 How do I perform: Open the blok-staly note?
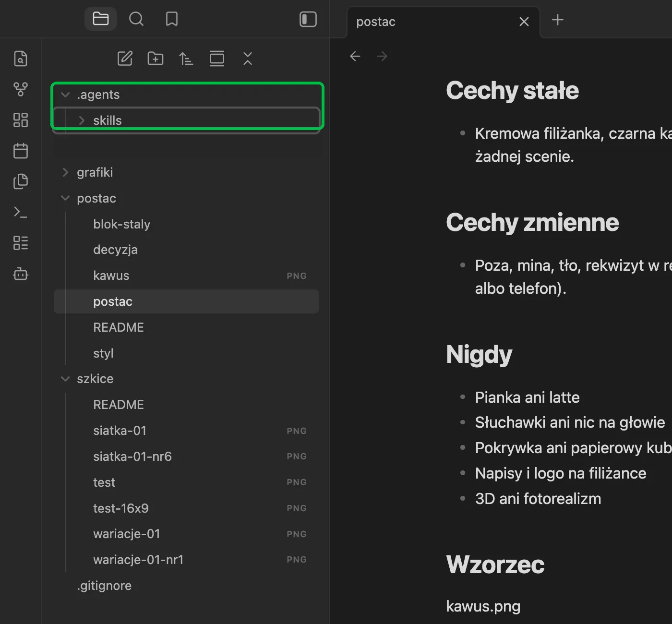186,224
